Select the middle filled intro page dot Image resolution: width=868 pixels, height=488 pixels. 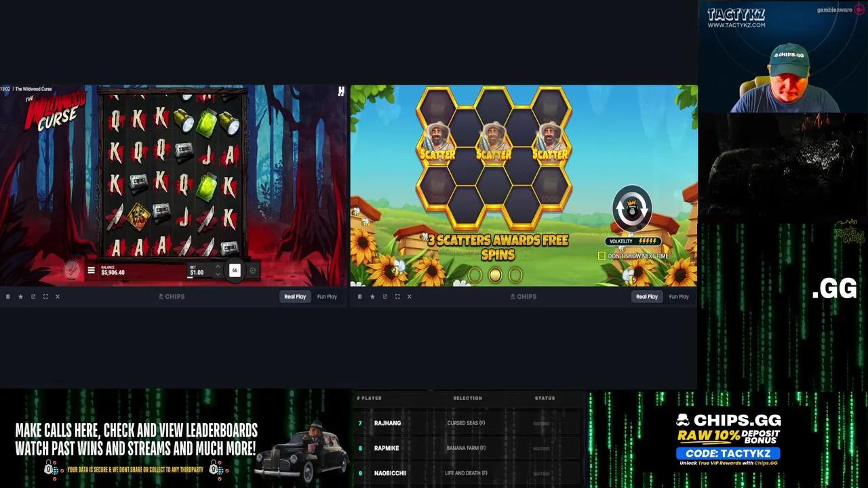pos(495,274)
